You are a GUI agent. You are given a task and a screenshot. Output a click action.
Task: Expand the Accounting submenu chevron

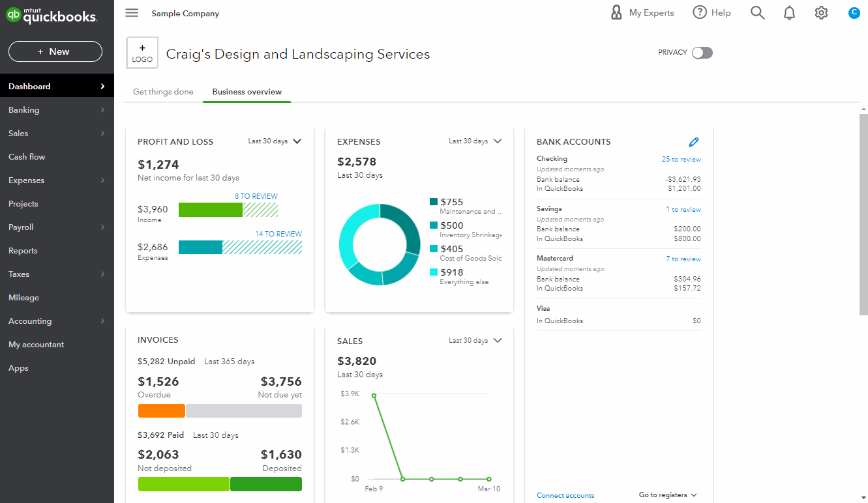coord(102,321)
